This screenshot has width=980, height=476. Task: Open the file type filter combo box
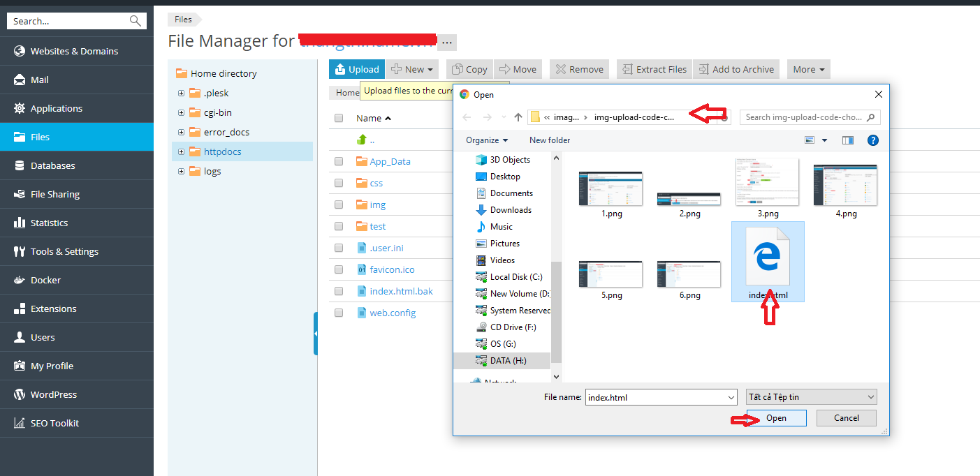pyautogui.click(x=812, y=397)
